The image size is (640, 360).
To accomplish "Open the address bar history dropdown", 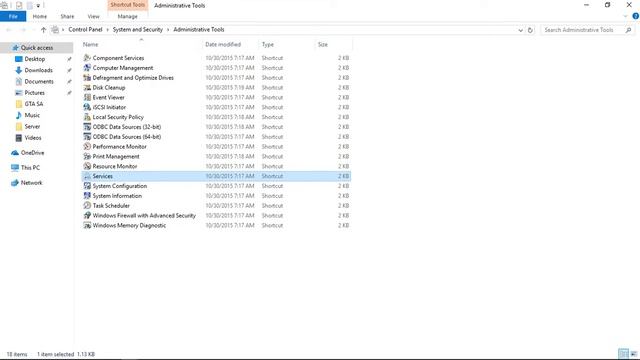I will click(520, 30).
